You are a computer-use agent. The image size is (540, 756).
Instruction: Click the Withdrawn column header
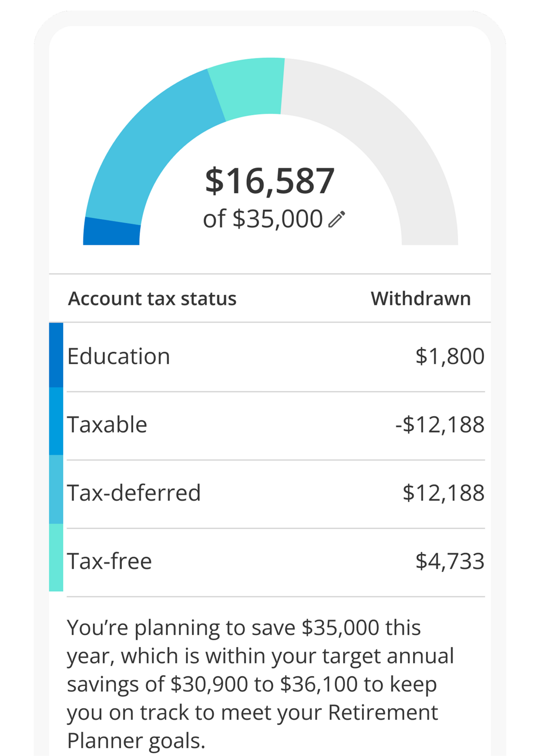coord(421,298)
